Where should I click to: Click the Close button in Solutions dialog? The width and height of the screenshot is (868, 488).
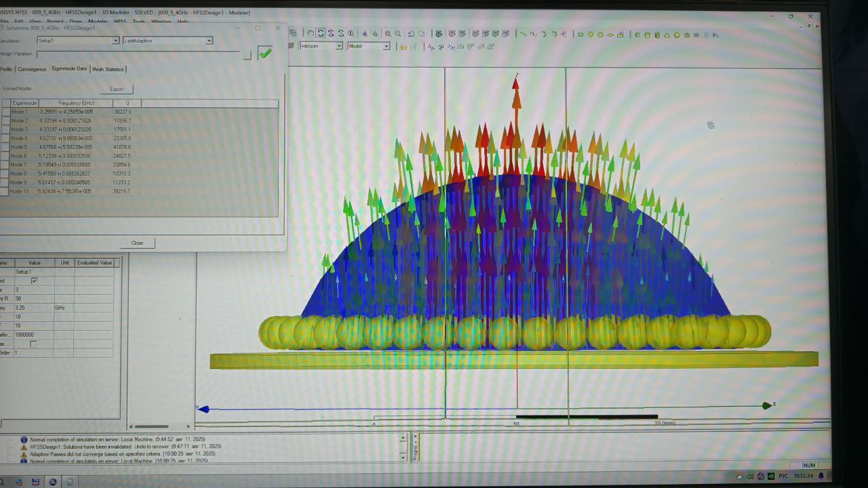(x=137, y=243)
